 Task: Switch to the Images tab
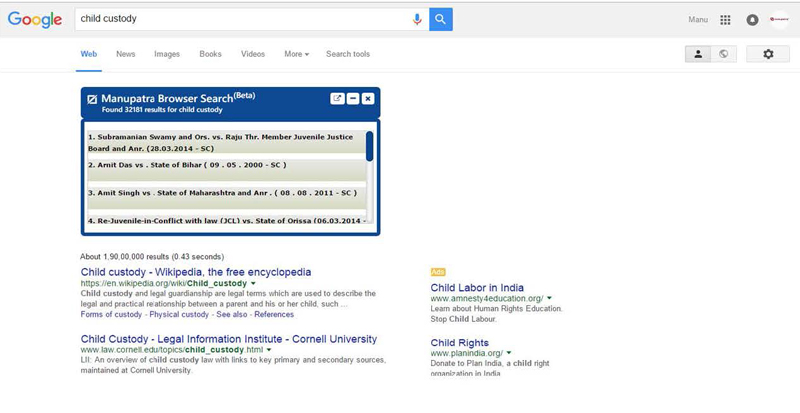[x=167, y=54]
